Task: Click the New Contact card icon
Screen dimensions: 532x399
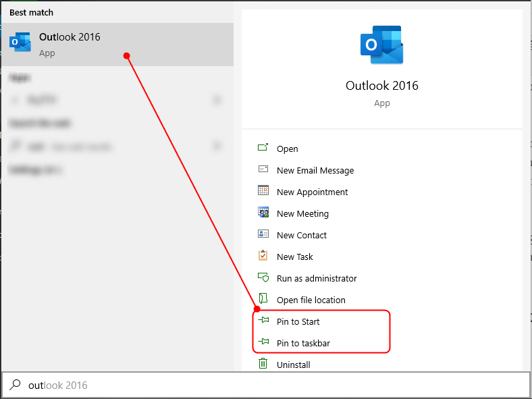Action: pyautogui.click(x=263, y=234)
